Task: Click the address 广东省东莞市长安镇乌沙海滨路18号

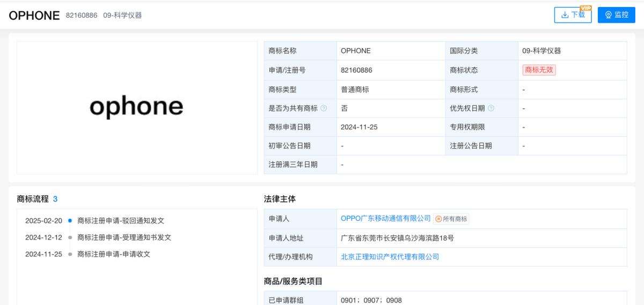Action: tap(397, 238)
